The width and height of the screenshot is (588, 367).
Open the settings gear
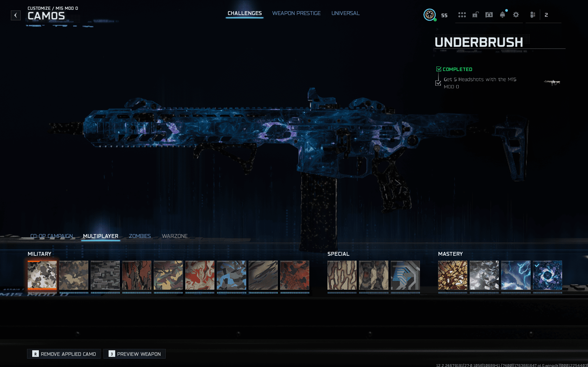pos(516,15)
